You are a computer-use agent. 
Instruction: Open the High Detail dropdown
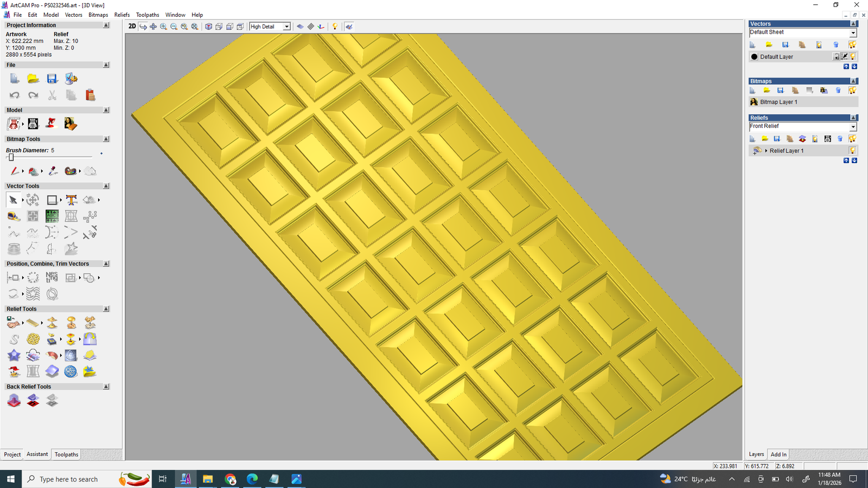[x=286, y=27]
